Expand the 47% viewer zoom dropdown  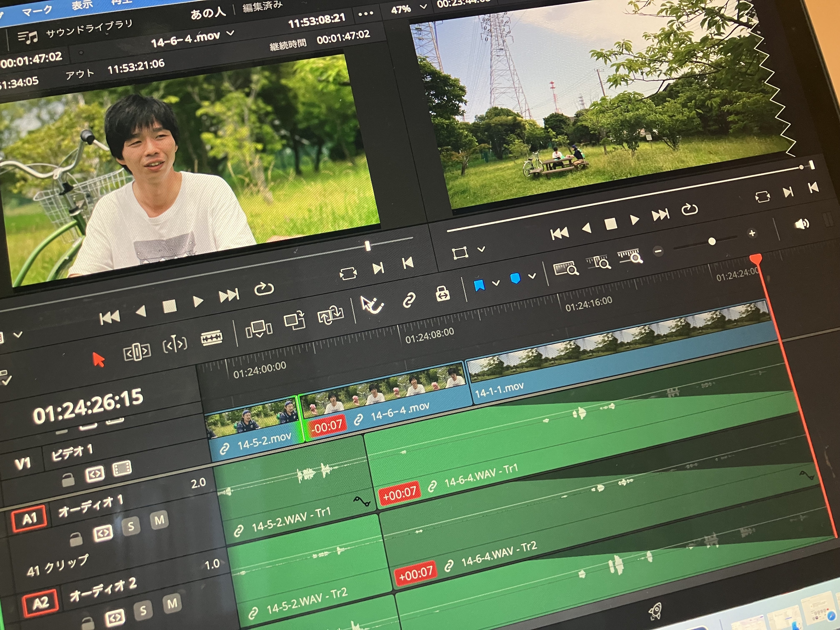[423, 7]
